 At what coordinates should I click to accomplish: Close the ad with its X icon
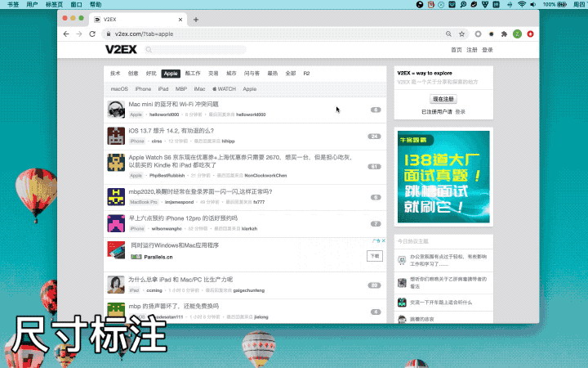pos(384,240)
